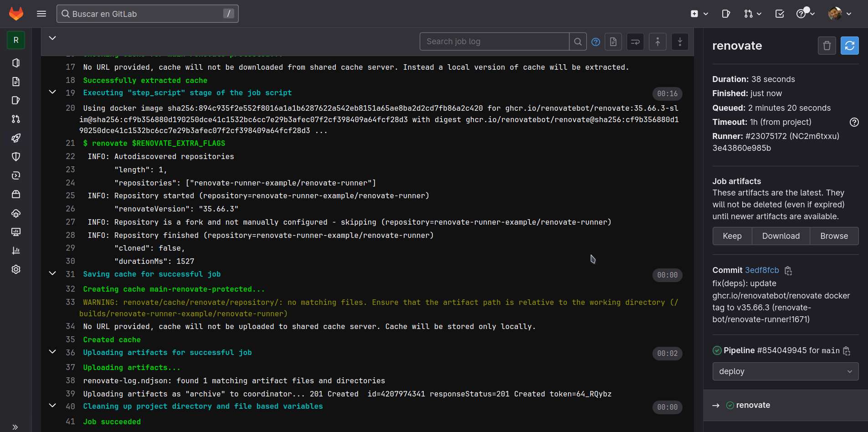Screen dimensions: 868x432
Task: Open Project information in sidebar
Action: pos(16,63)
